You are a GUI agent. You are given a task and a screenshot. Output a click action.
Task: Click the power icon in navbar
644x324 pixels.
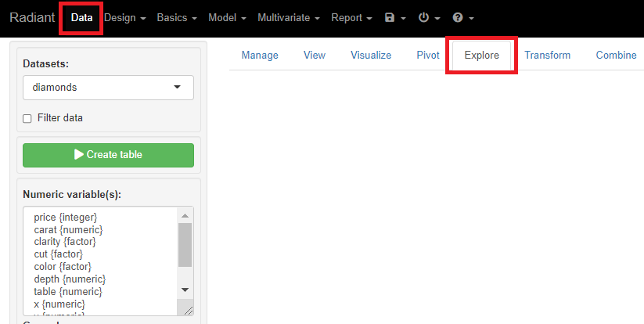click(x=424, y=17)
